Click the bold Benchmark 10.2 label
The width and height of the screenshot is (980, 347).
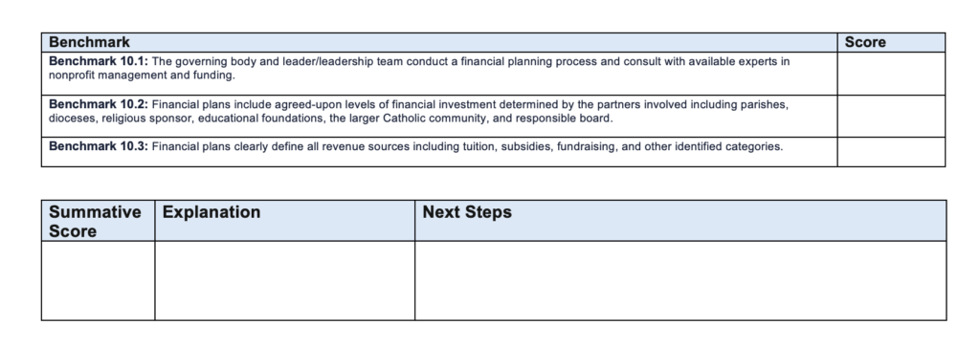[x=99, y=104]
